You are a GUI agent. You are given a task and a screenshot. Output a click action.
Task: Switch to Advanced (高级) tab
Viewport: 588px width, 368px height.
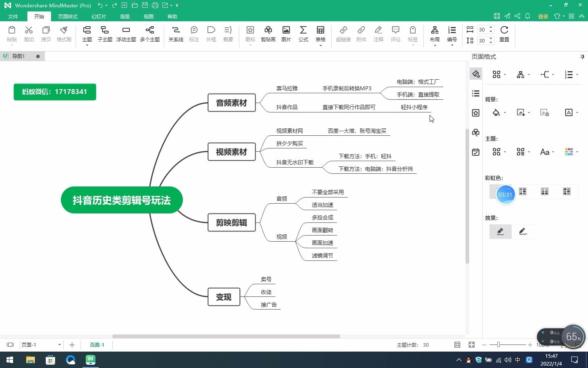point(125,16)
